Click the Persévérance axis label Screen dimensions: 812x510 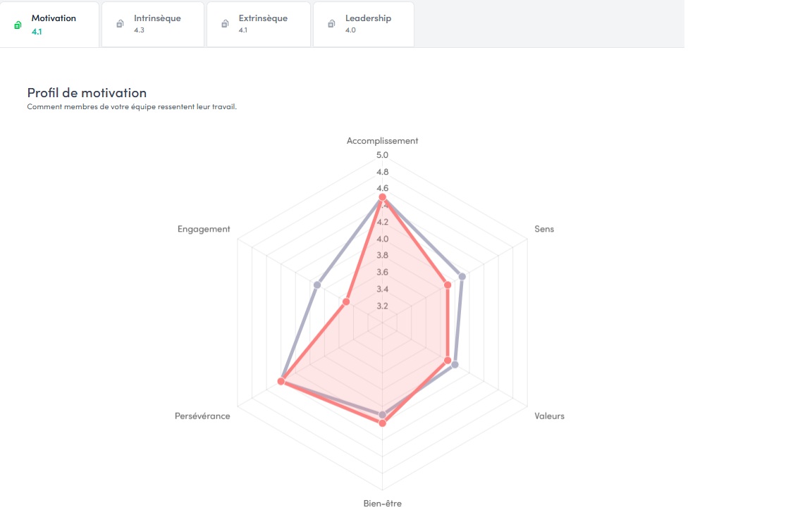[202, 416]
